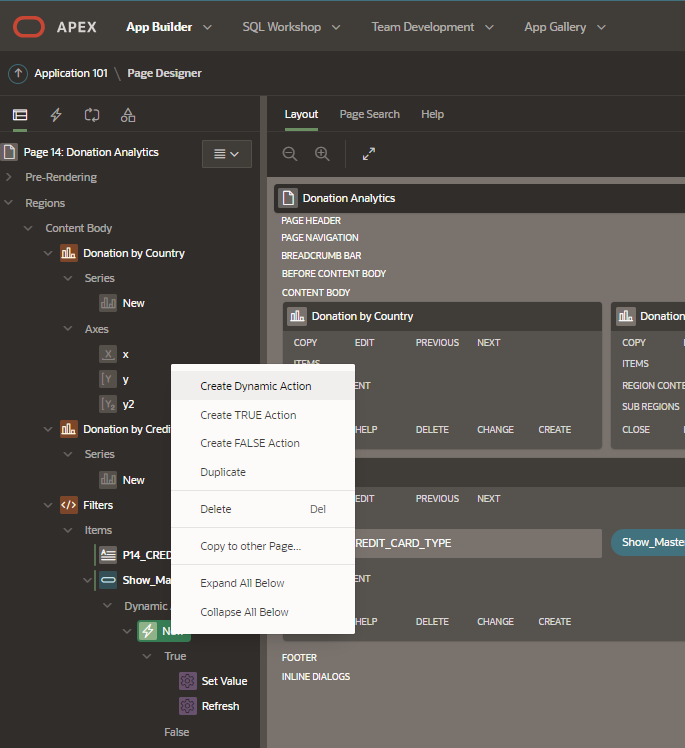The image size is (685, 748).
Task: Click the Application 101 breadcrumb link
Action: pyautogui.click(x=71, y=73)
